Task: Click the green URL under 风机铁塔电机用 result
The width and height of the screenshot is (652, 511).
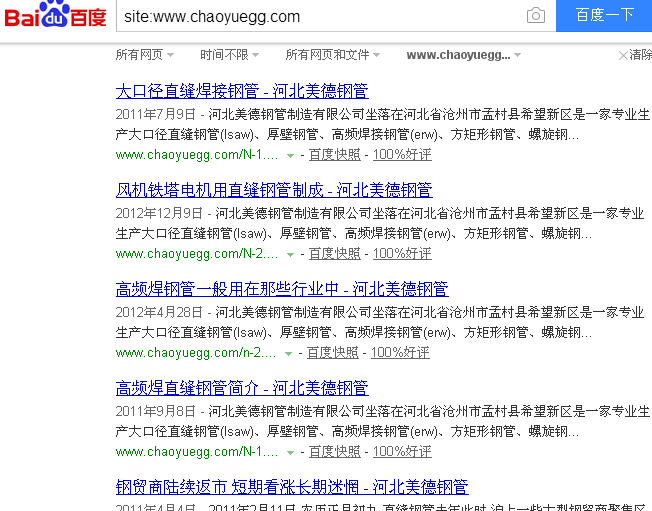Action: click(197, 254)
